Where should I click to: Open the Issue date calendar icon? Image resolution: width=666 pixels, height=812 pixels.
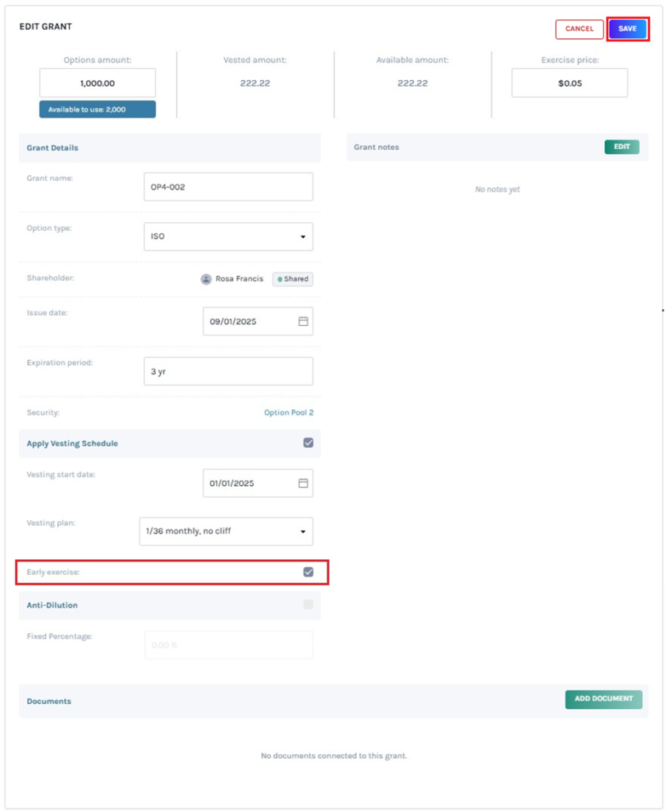[303, 321]
